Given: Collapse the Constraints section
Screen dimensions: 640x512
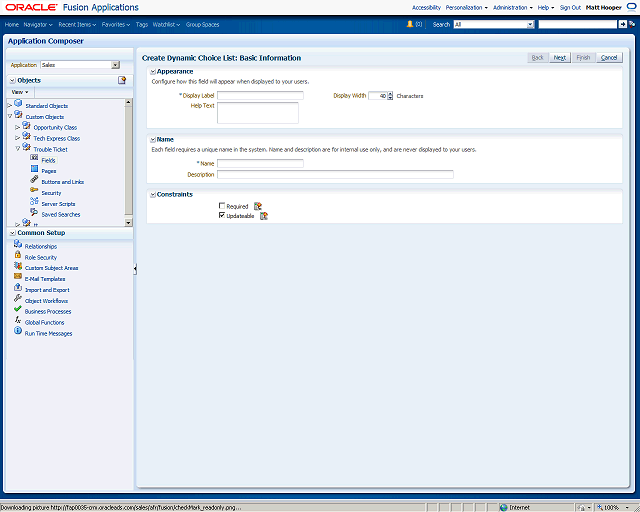Looking at the screenshot, I should [x=153, y=195].
